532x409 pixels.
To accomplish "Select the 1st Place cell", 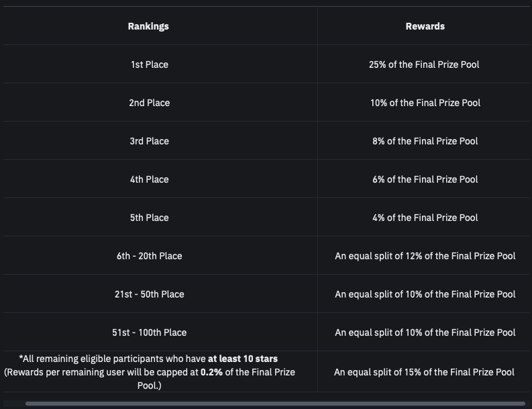I will click(149, 64).
